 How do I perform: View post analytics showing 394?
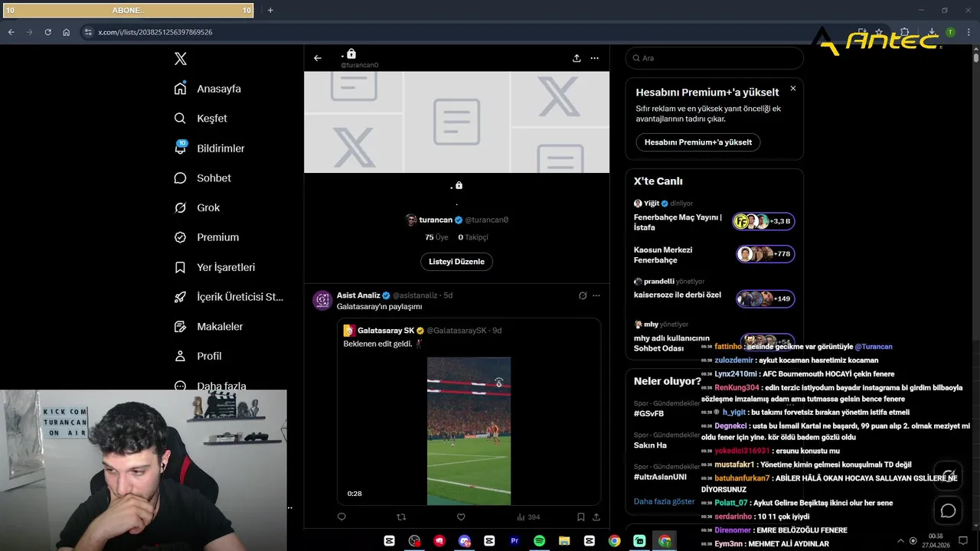[528, 517]
